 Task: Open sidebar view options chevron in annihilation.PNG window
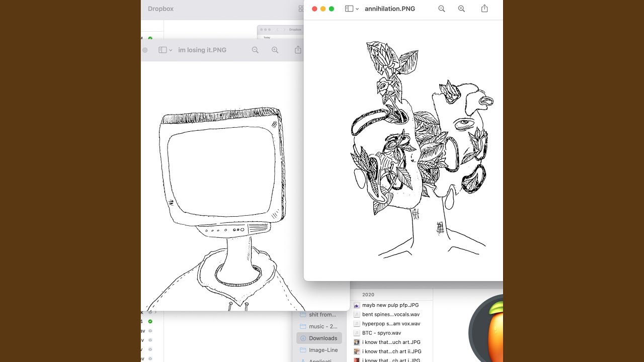click(x=357, y=9)
